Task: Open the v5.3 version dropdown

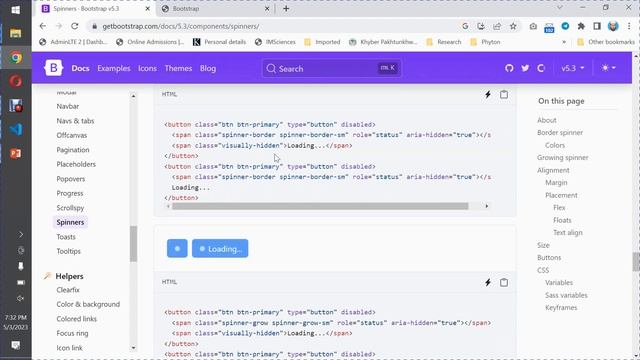Action: (573, 68)
